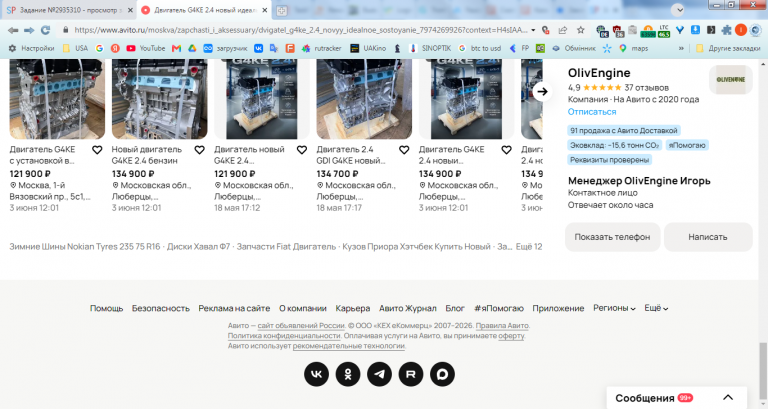The width and height of the screenshot is (768, 409).
Task: Reload the Avito page
Action: click(46, 30)
